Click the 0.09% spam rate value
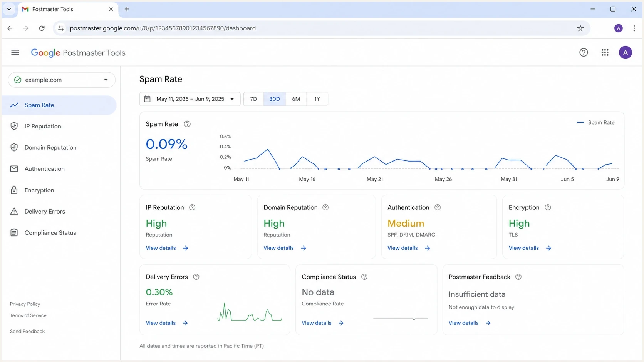 click(x=166, y=144)
